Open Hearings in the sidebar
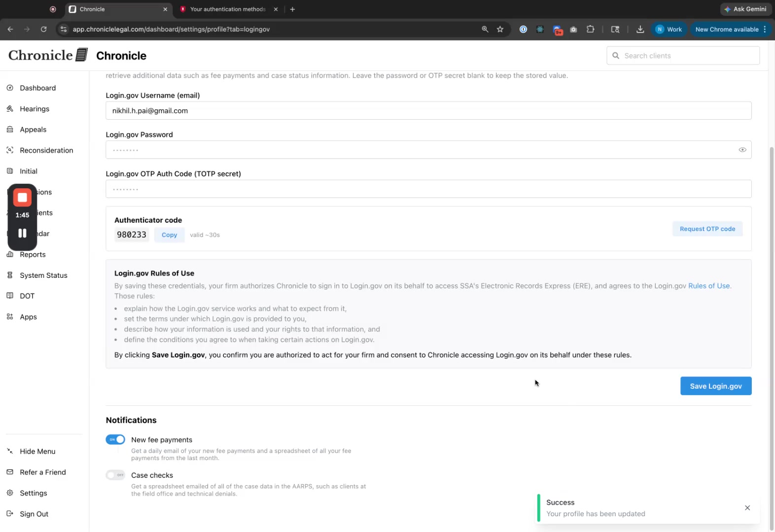This screenshot has width=775, height=532. 35,109
